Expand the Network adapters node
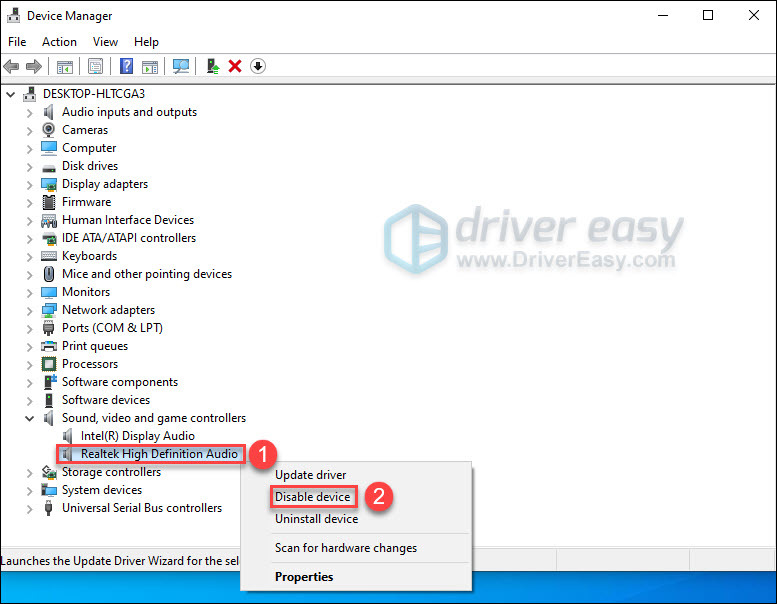 pyautogui.click(x=29, y=310)
